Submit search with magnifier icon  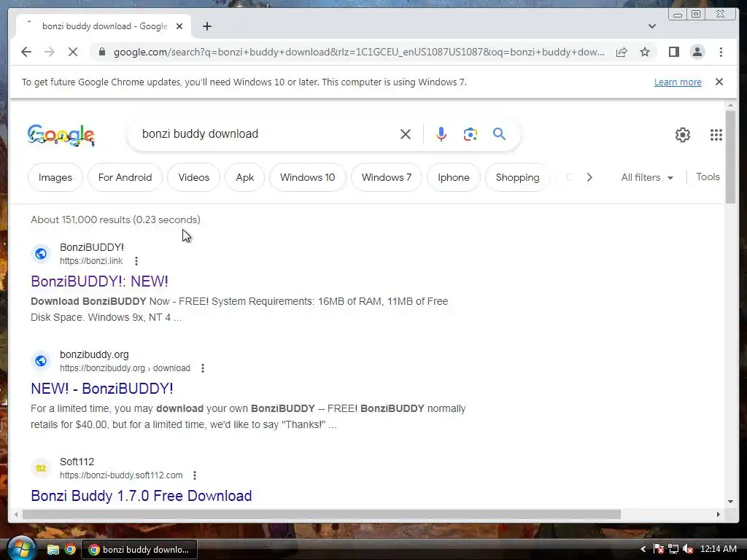coord(499,134)
